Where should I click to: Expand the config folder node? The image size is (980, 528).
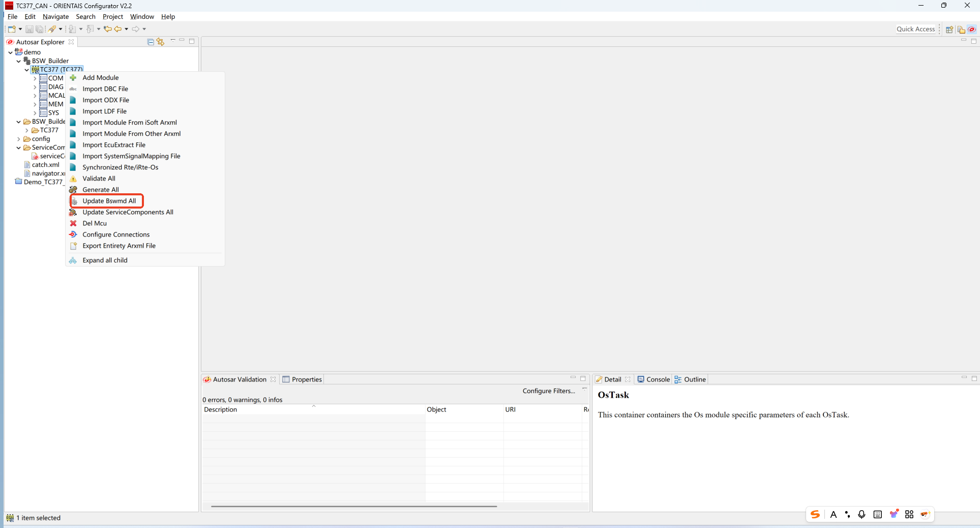[x=19, y=139]
